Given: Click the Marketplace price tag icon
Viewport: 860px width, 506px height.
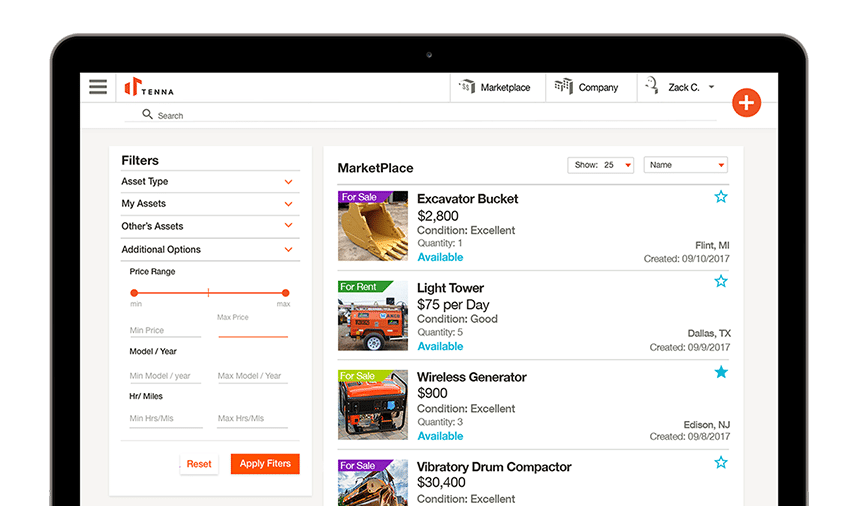Looking at the screenshot, I should click(x=467, y=86).
